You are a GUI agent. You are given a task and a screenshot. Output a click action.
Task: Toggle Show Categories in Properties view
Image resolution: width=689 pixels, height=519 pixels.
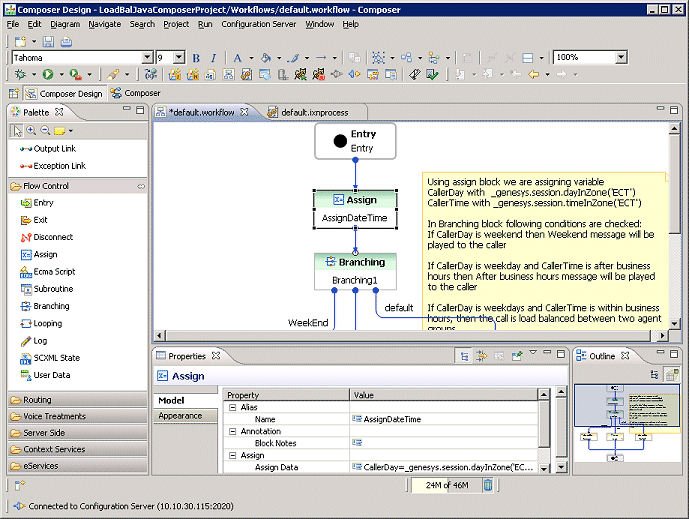coord(464,356)
